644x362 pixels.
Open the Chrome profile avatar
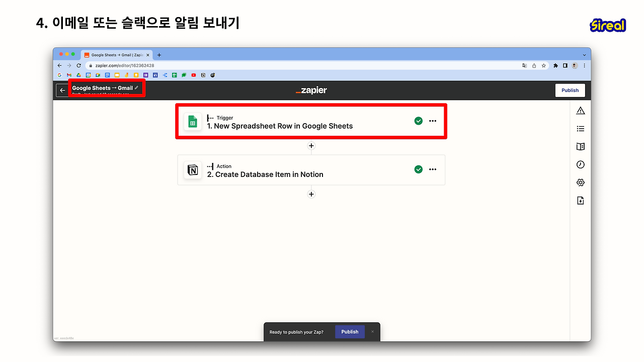(575, 65)
